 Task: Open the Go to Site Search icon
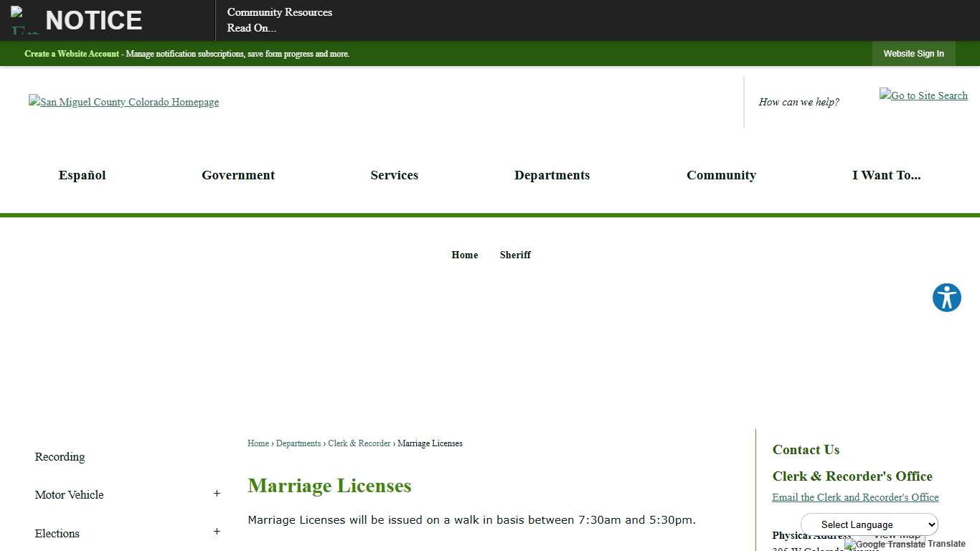pyautogui.click(x=923, y=95)
